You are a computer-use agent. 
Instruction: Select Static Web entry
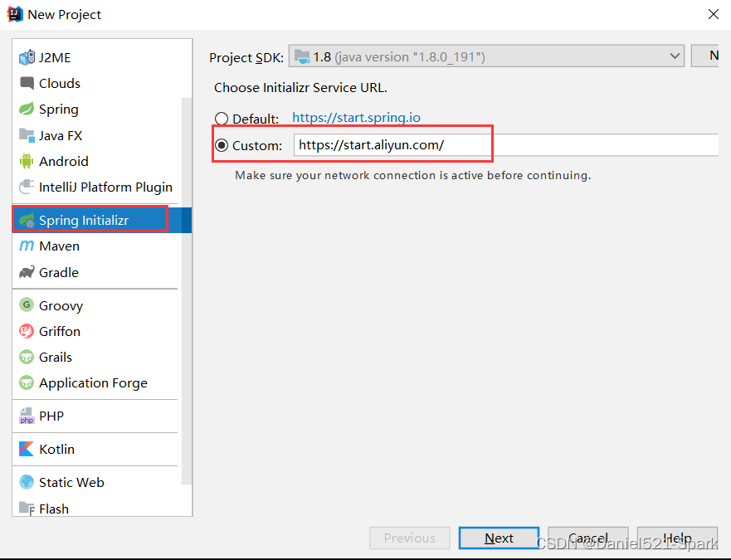(97, 482)
